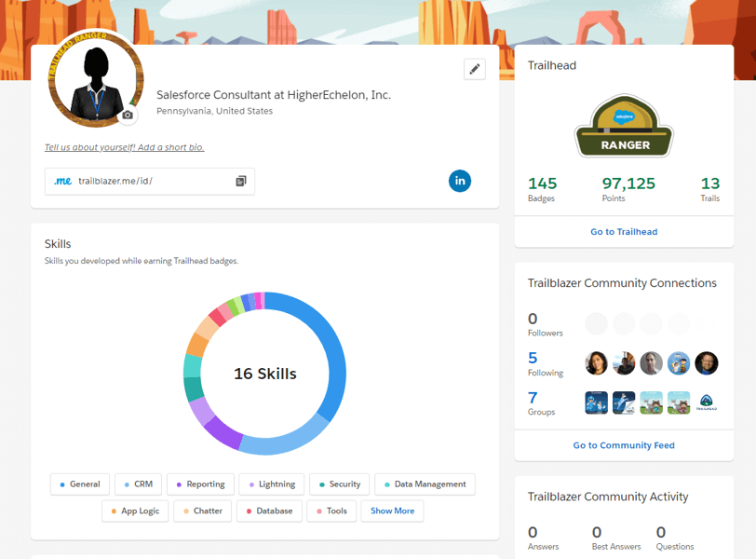
Task: Click Show More skills button
Action: 393,511
